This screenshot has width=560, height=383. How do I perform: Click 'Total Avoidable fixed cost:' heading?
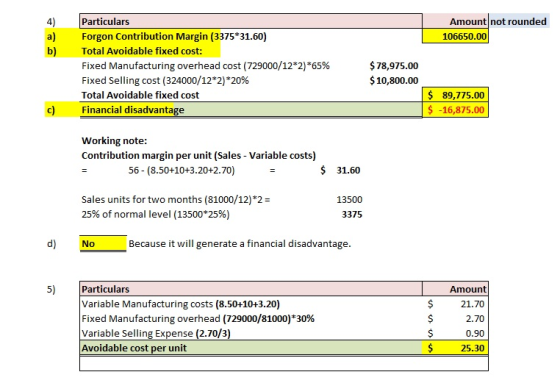(142, 51)
